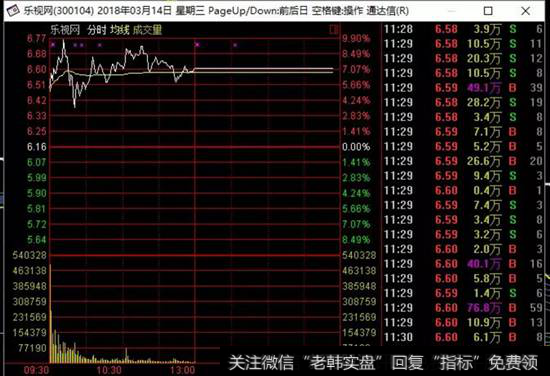The image size is (550, 376).
Task: Click the 乐视网 stock name label
Action: [x=65, y=30]
